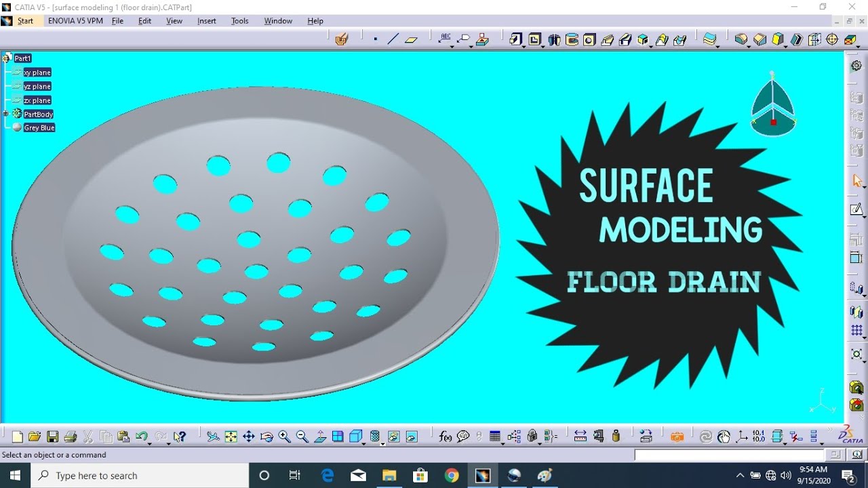868x488 pixels.
Task: Launch Measure Between tool
Action: (x=580, y=436)
